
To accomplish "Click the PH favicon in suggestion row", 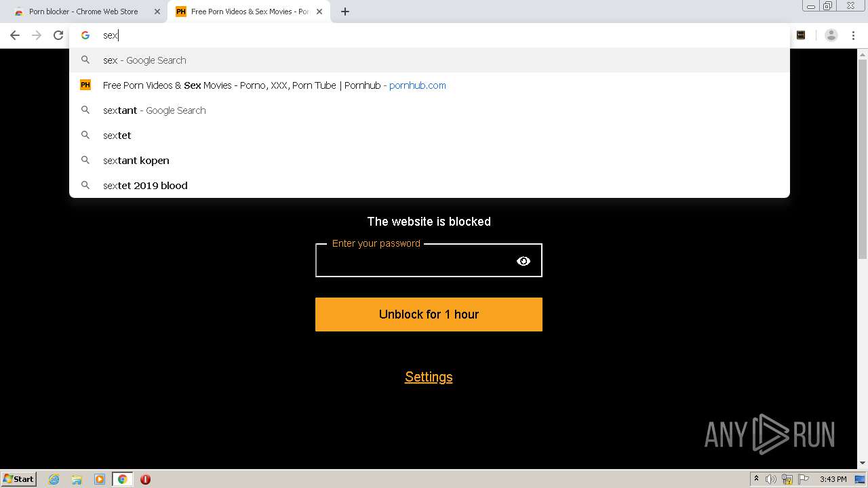I will click(85, 85).
